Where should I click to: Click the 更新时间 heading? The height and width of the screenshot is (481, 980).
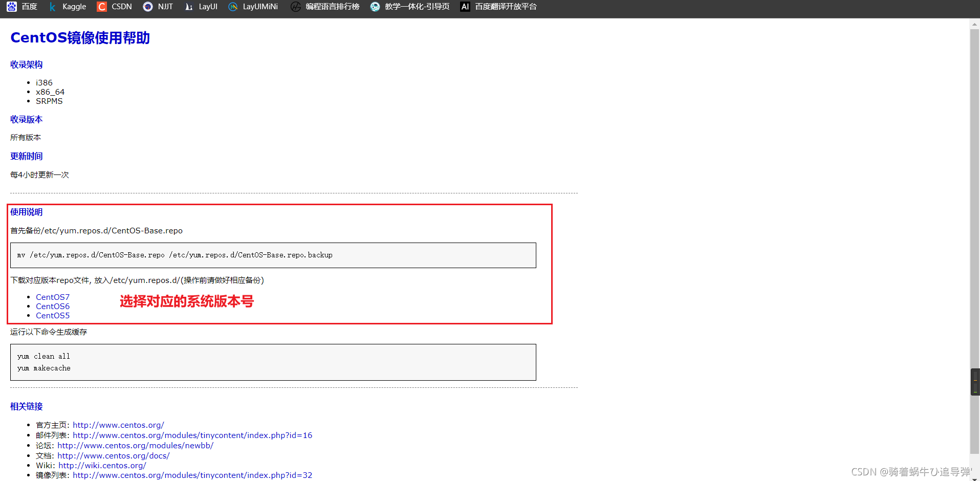(27, 156)
